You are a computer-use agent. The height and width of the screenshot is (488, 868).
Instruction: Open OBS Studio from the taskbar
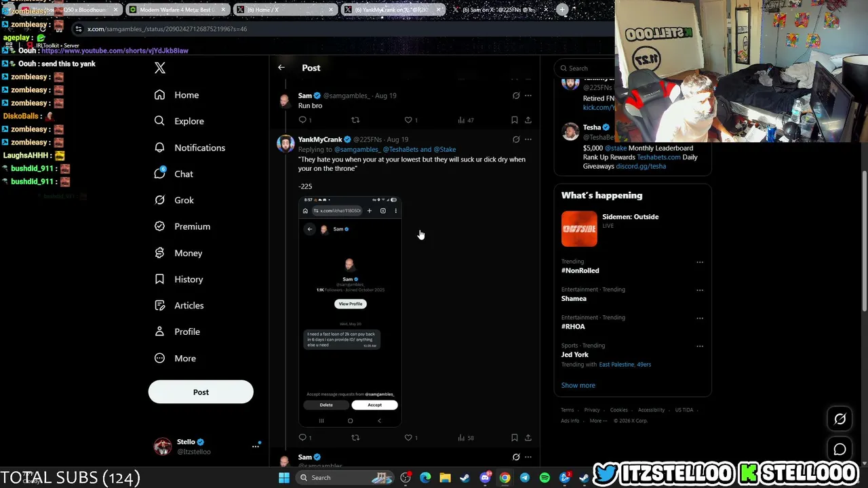click(x=406, y=478)
